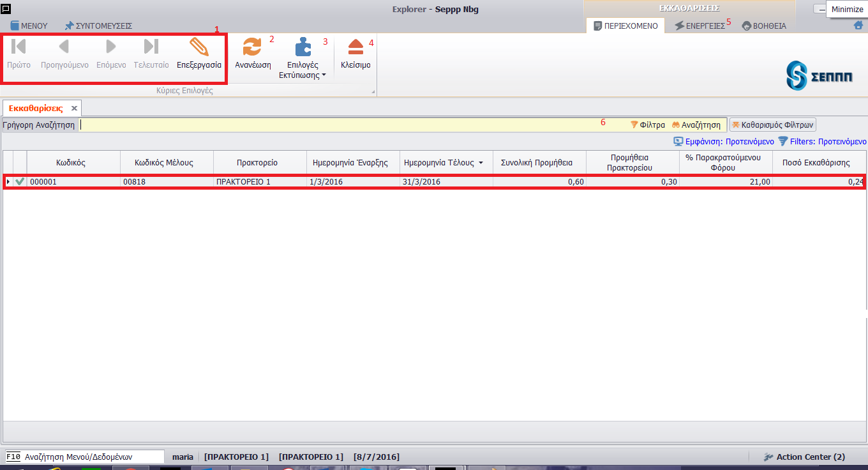
Task: Click the Ποσό Εκκαθάρισης column header
Action: click(820, 163)
